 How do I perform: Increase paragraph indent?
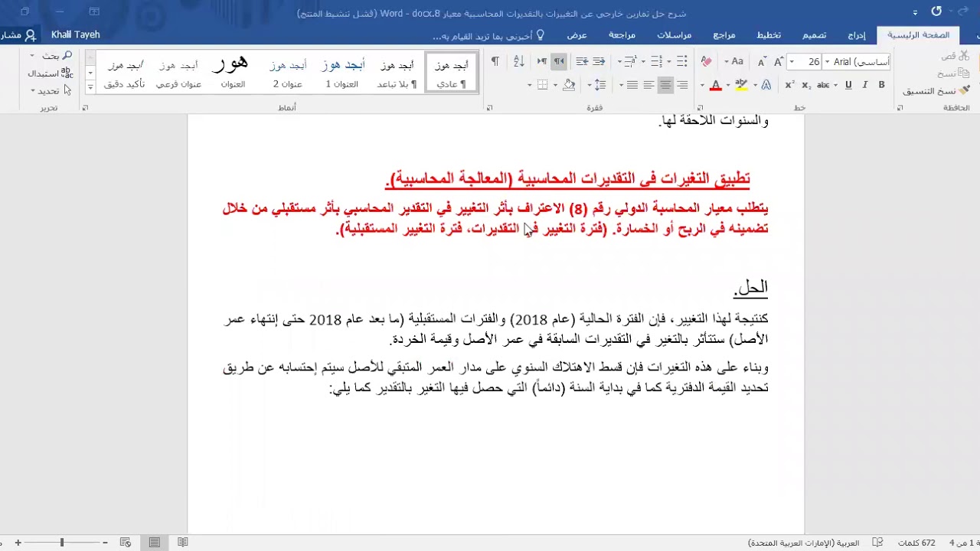pyautogui.click(x=582, y=61)
